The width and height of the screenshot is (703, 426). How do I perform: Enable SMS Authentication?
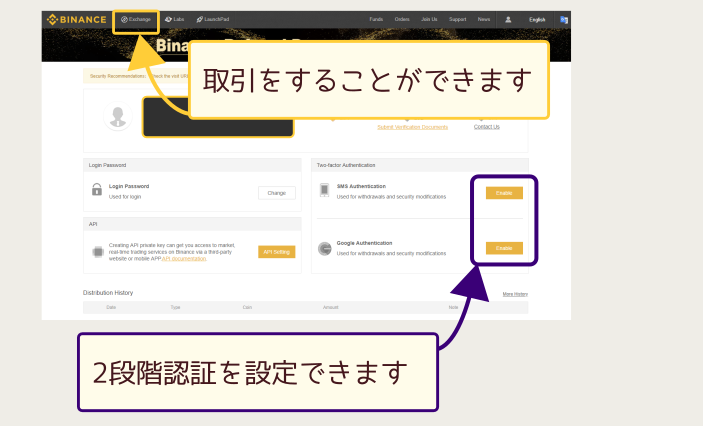point(504,193)
